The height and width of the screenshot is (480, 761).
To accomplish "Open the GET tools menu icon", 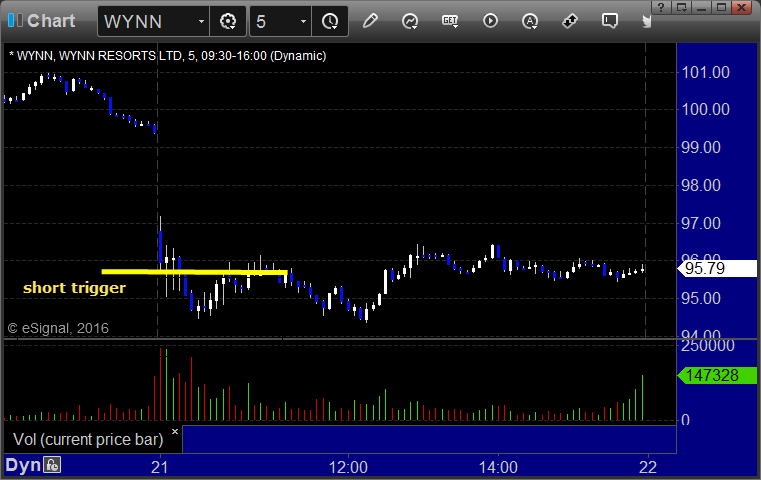I will click(450, 21).
